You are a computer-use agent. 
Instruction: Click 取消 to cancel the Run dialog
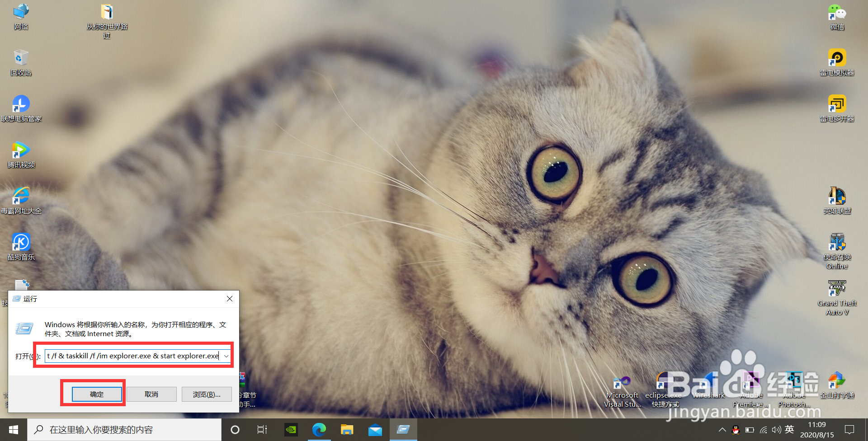click(151, 394)
